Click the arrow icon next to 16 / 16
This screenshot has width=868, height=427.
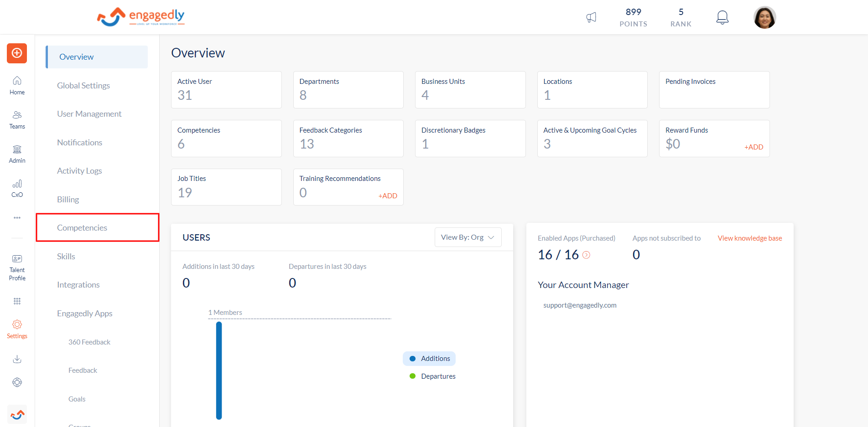coord(587,255)
